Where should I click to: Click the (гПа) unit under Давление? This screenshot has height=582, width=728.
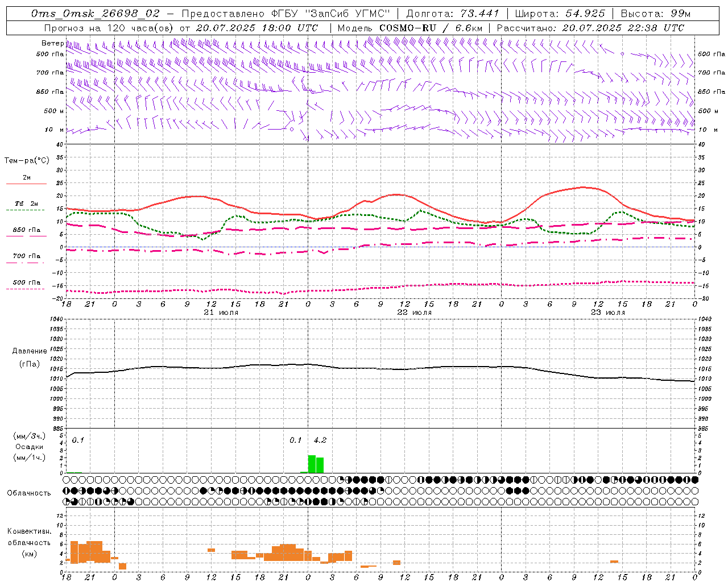pos(30,364)
